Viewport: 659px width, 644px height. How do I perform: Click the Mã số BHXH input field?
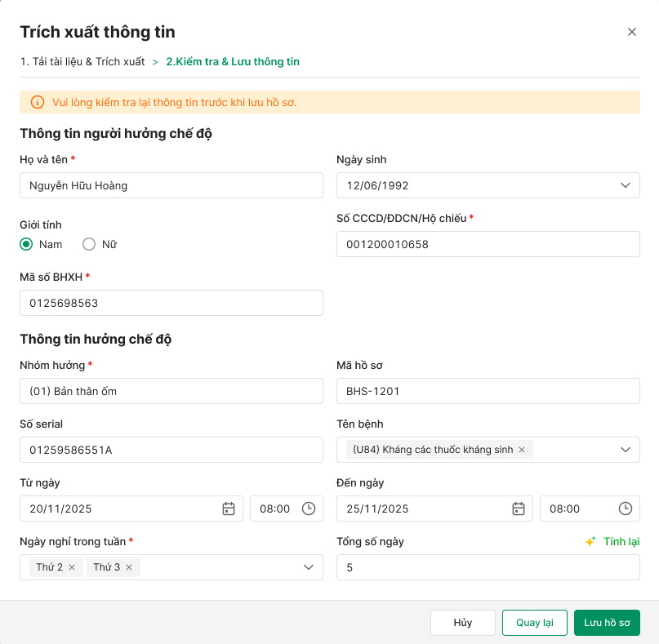171,303
